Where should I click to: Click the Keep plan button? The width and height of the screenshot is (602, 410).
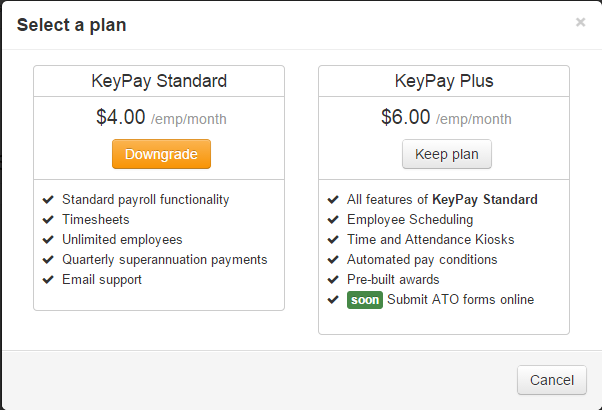(446, 155)
